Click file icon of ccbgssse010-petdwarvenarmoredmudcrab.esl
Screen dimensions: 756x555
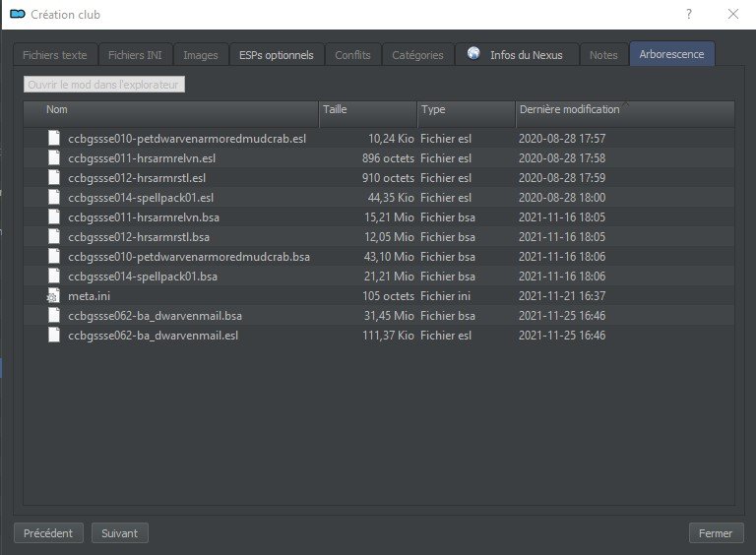pos(54,139)
